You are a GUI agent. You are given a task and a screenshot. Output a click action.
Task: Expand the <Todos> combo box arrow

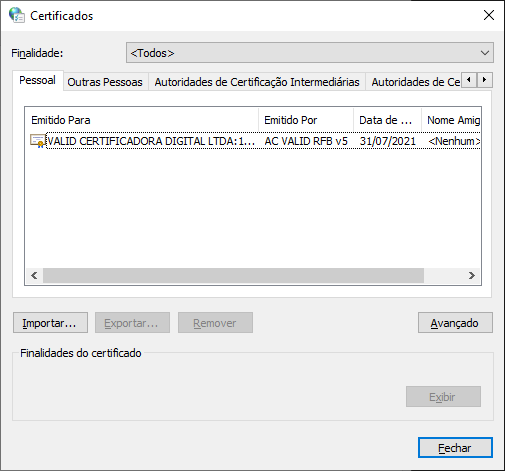tap(485, 53)
